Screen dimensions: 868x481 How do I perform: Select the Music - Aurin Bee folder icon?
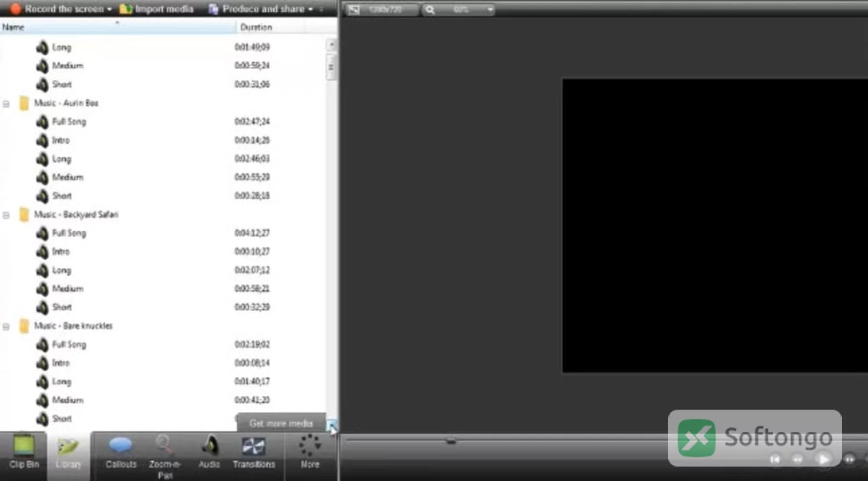(x=24, y=103)
